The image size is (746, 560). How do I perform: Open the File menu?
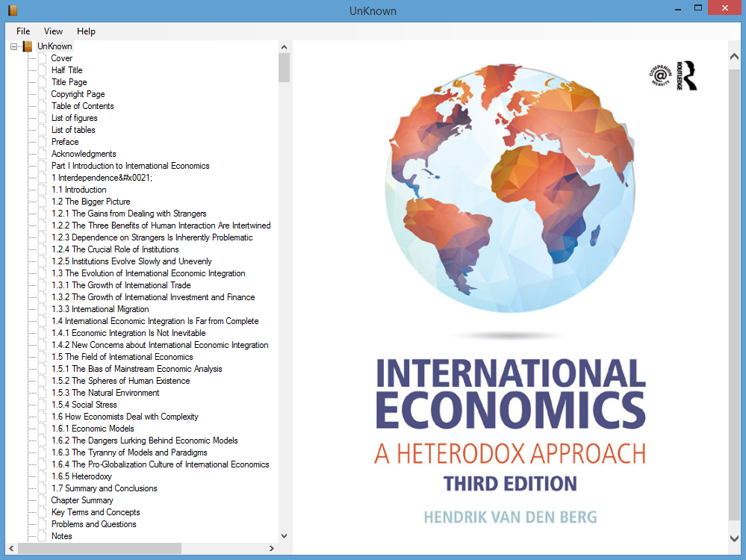click(23, 31)
